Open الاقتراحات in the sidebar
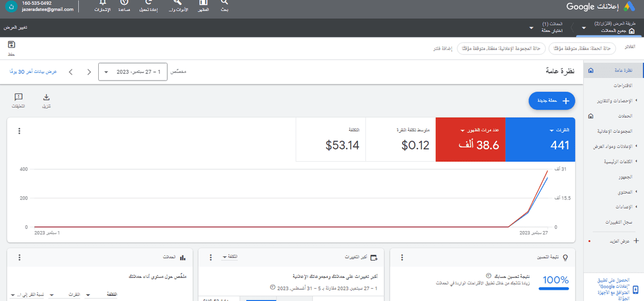644x301 pixels. point(623,85)
